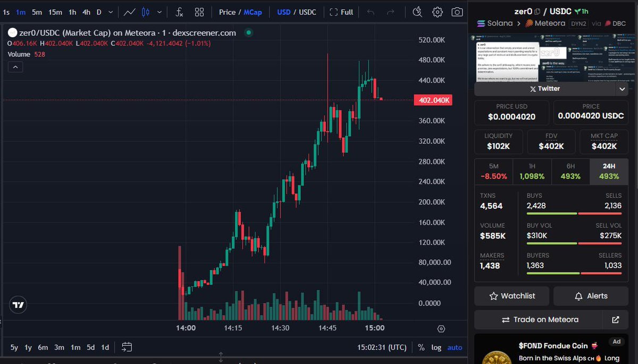
Task: Choose the 4h chart interval
Action: (86, 12)
